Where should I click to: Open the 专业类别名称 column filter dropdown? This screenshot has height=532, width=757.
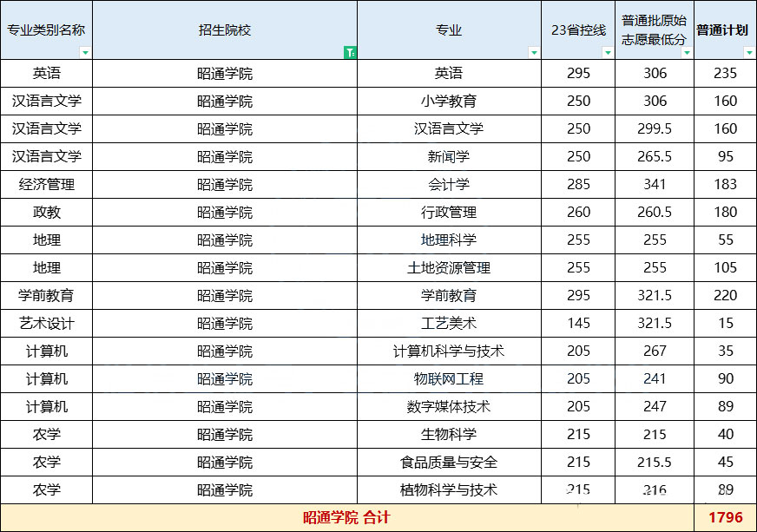[85, 53]
